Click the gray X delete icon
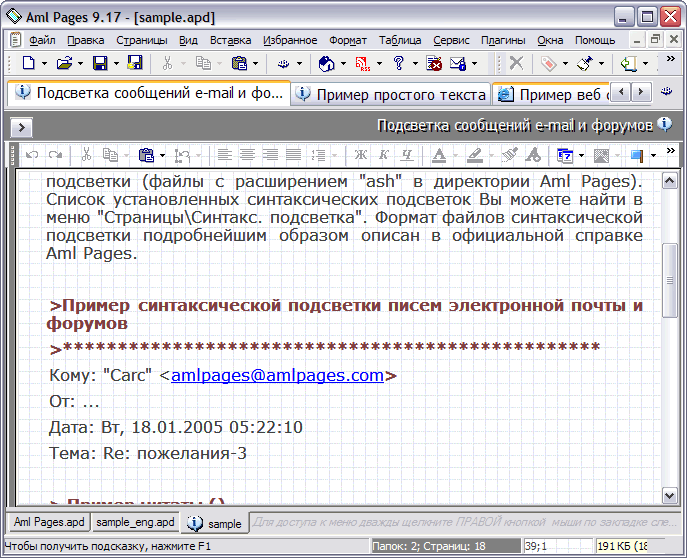The image size is (687, 558). pos(517,63)
